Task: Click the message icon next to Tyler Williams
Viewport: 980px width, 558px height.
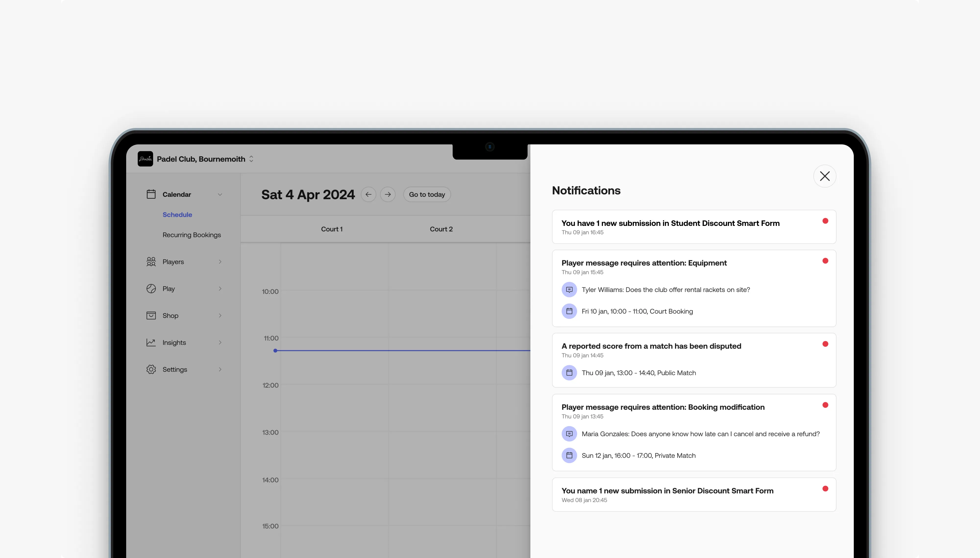Action: point(569,289)
